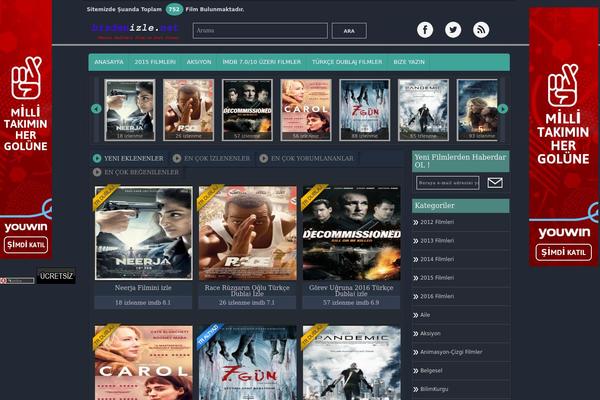Image resolution: width=600 pixels, height=400 pixels.
Task: Open Aksiyon in top menu
Action: 199,62
